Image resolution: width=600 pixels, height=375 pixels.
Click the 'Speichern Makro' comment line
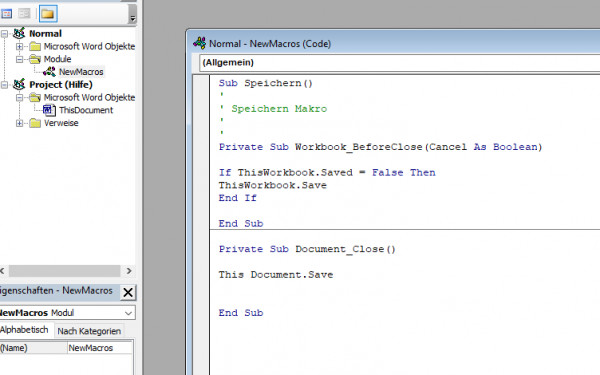click(x=273, y=109)
